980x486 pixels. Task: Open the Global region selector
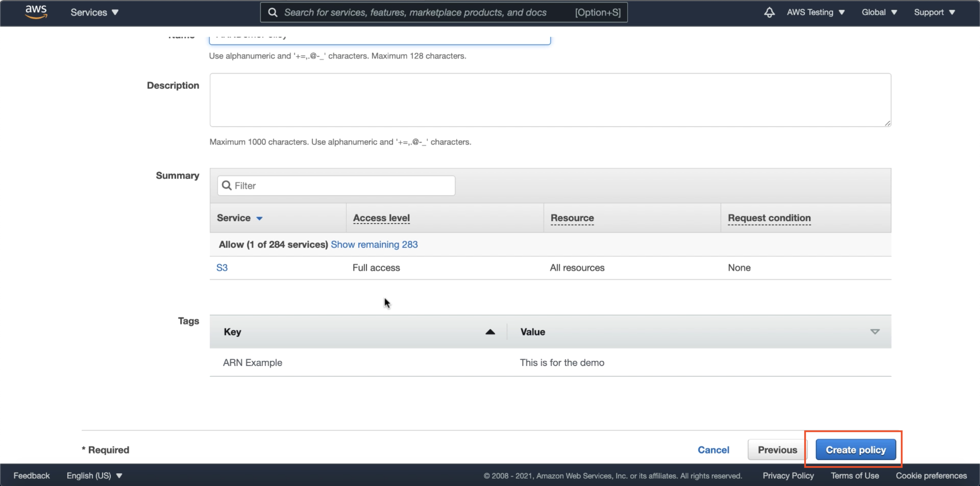point(879,12)
